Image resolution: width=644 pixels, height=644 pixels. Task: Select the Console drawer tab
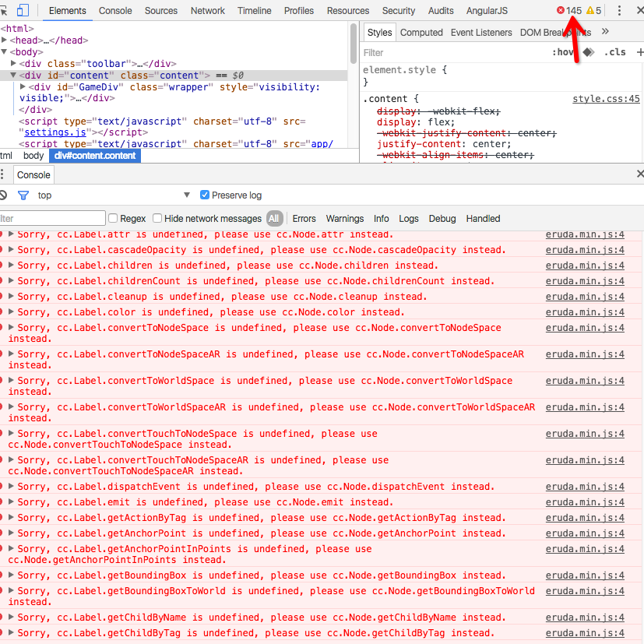coord(33,175)
